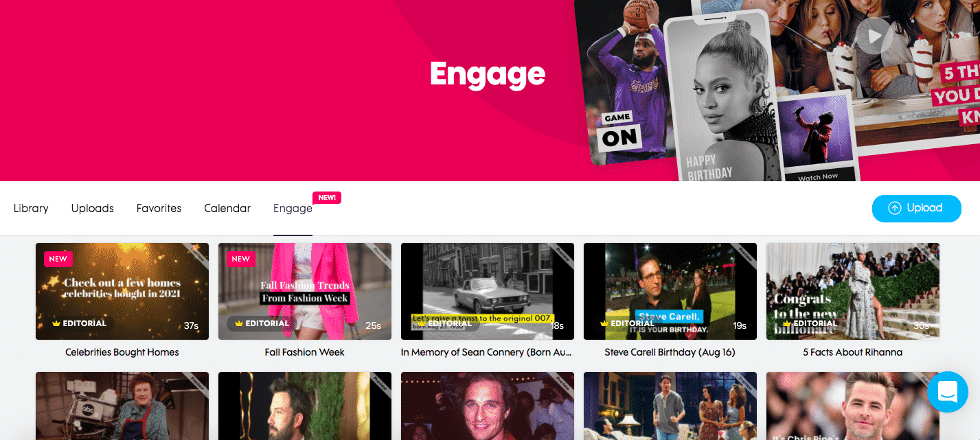The image size is (980, 440).
Task: Click the play icon on the banner video
Action: pos(874,35)
